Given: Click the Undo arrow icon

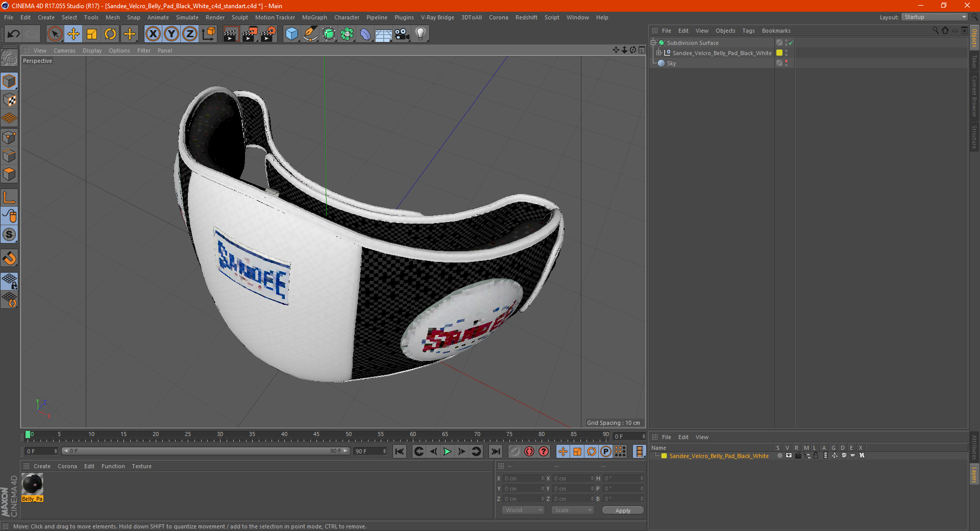Looking at the screenshot, I should 14,34.
